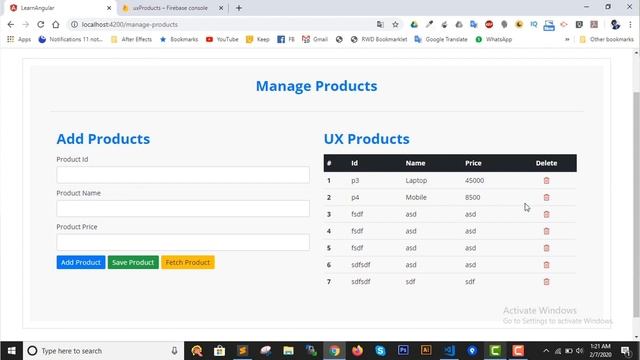Delete the Mobile product row
This screenshot has width=640, height=360.
pyautogui.click(x=546, y=197)
